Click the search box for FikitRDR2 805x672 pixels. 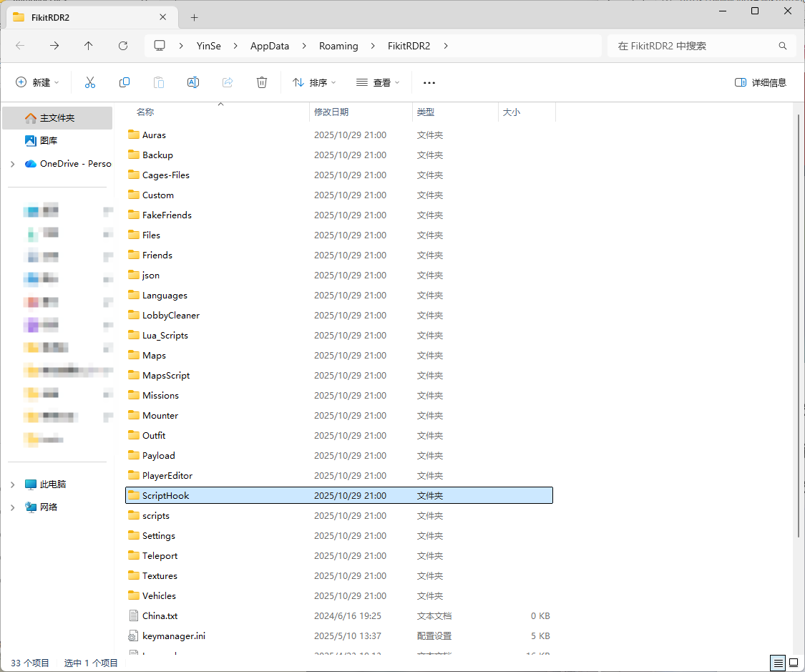pyautogui.click(x=694, y=46)
